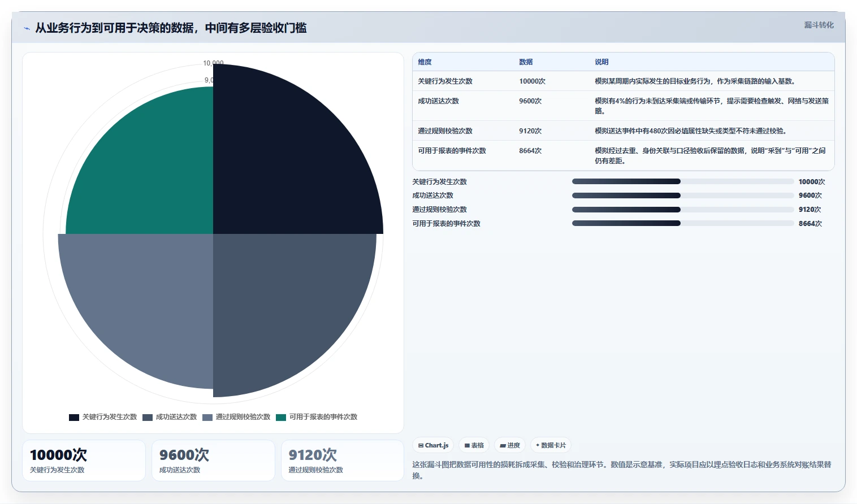Open the 10000次 stat card
Viewport: 857px width, 504px height.
84,460
